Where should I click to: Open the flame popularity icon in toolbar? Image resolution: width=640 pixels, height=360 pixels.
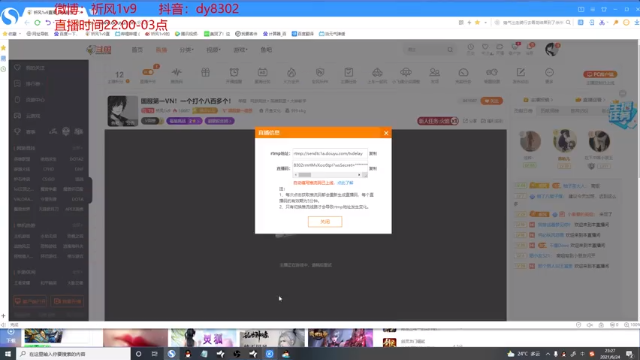tap(291, 73)
